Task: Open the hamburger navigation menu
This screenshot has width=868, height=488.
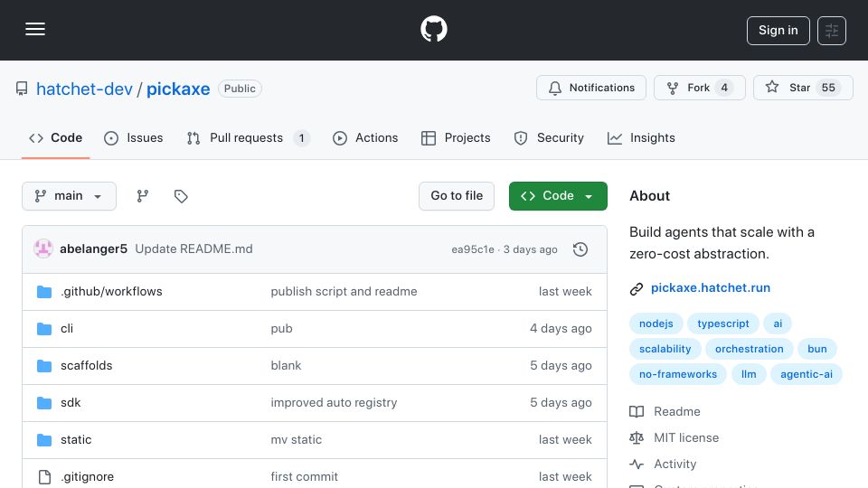Action: [x=35, y=29]
